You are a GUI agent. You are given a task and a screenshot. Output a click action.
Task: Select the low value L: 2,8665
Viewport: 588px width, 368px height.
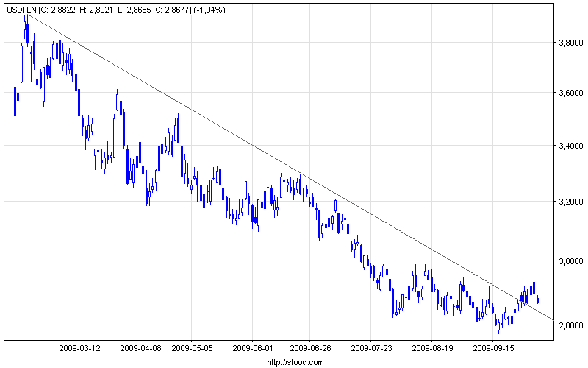point(135,10)
